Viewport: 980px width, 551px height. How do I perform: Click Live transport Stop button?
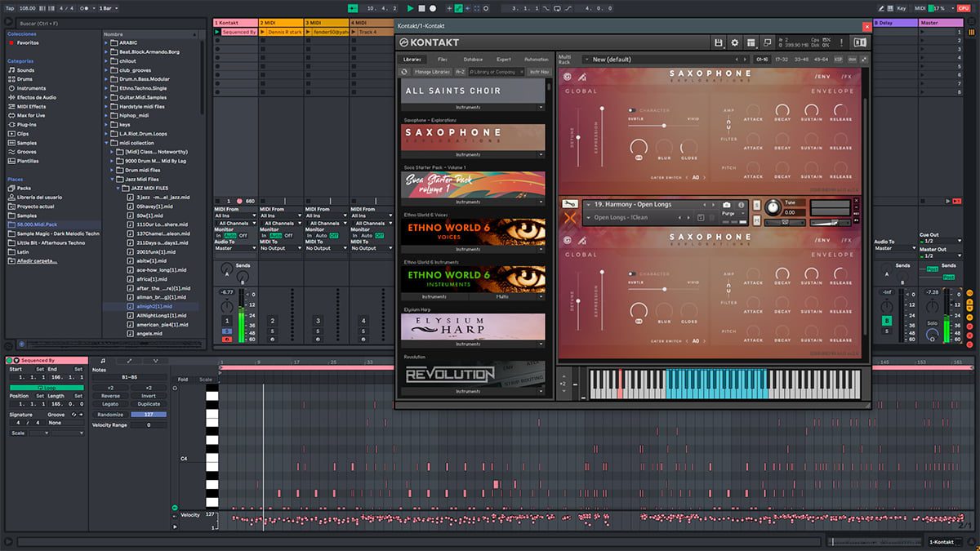[x=421, y=8]
